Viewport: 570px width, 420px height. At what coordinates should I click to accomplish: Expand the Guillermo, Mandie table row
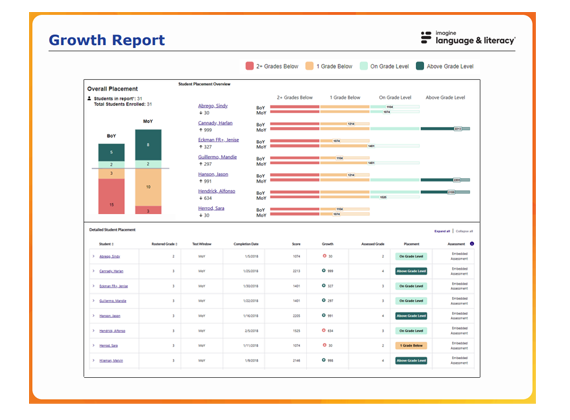93,301
